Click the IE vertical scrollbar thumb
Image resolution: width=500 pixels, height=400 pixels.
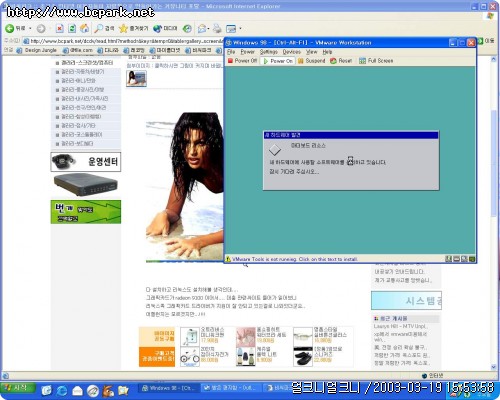coord(494,163)
